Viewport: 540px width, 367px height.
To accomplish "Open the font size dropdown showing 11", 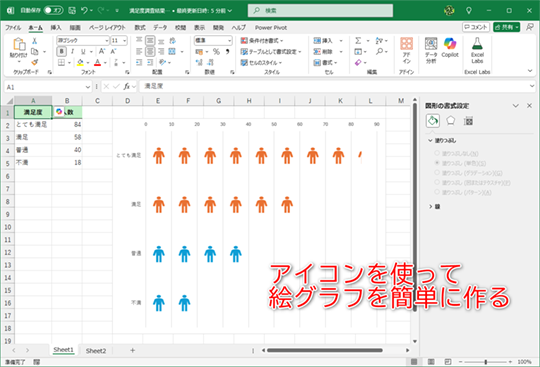I will [x=124, y=41].
